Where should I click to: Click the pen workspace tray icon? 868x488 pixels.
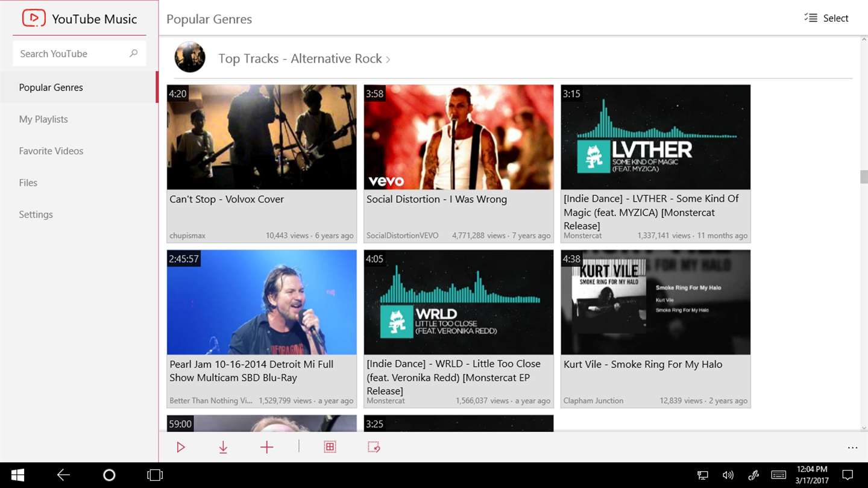point(753,475)
